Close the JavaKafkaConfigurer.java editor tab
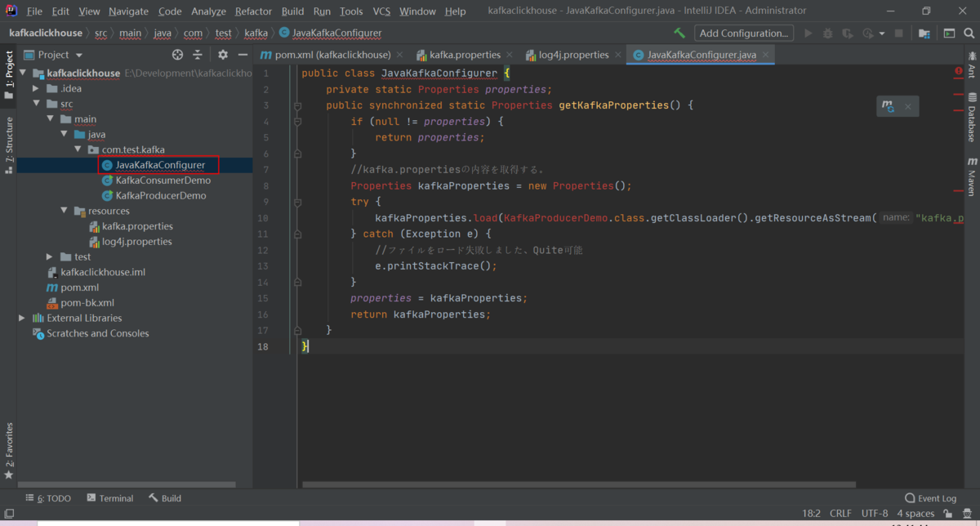Screen dimensions: 980x526 (x=765, y=55)
